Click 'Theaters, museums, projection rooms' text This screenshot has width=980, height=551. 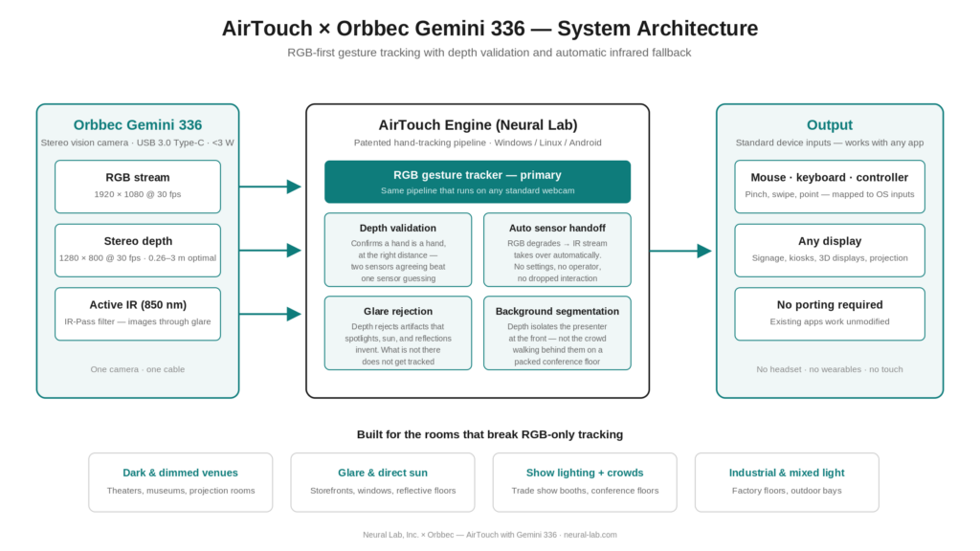pos(181,491)
